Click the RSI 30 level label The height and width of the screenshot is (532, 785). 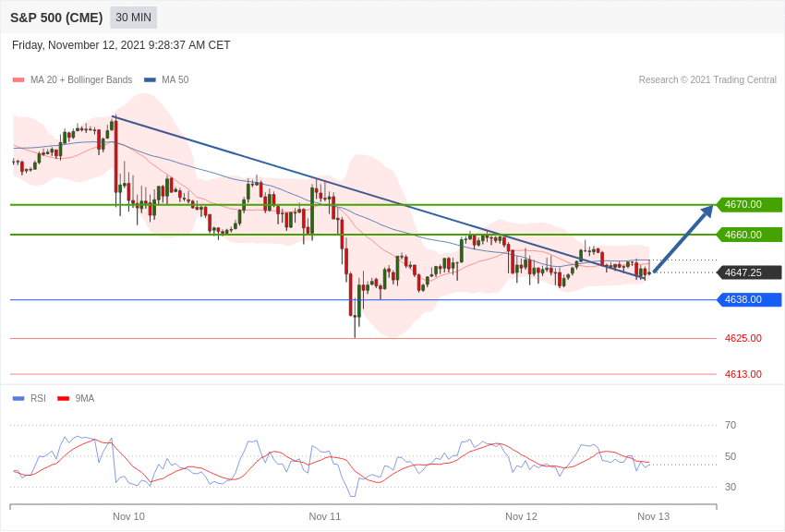[731, 487]
